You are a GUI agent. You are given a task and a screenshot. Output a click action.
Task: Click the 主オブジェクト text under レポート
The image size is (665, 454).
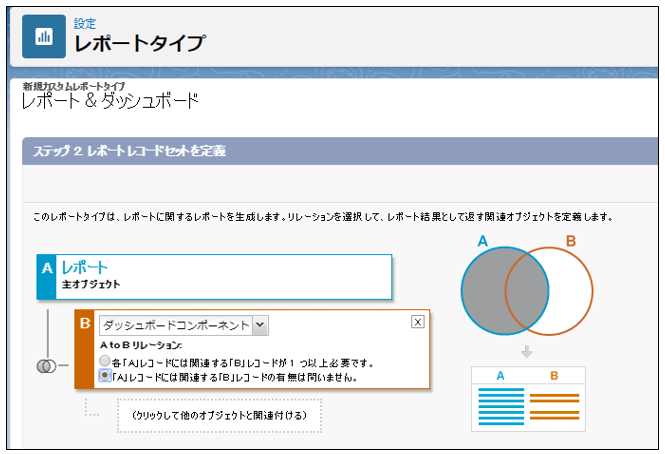[x=91, y=284]
